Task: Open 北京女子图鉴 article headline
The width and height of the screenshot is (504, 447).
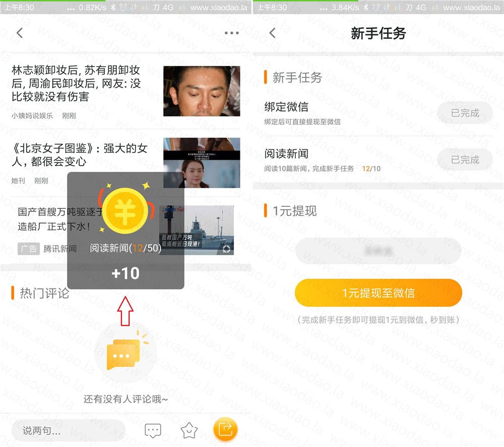Action: point(80,155)
